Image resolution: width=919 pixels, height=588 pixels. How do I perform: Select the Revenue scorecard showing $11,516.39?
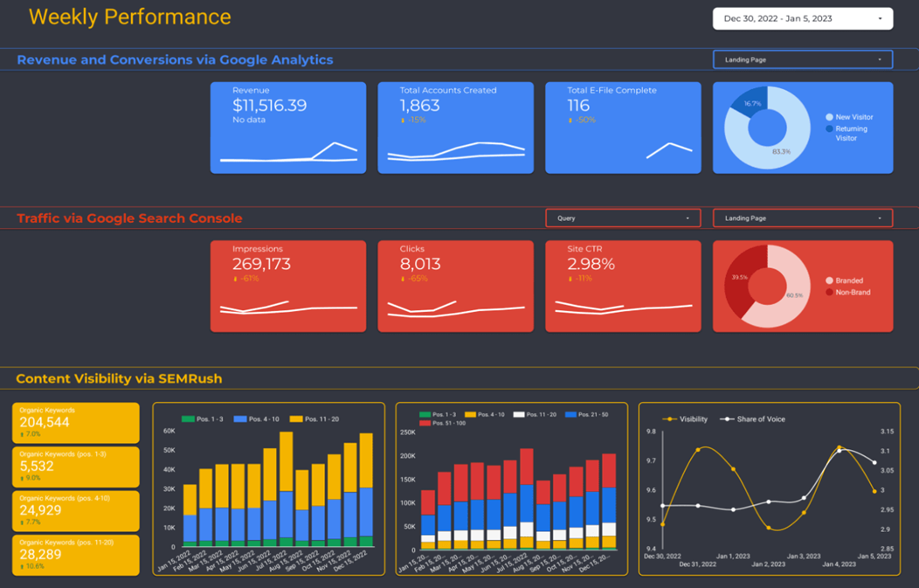click(x=287, y=128)
